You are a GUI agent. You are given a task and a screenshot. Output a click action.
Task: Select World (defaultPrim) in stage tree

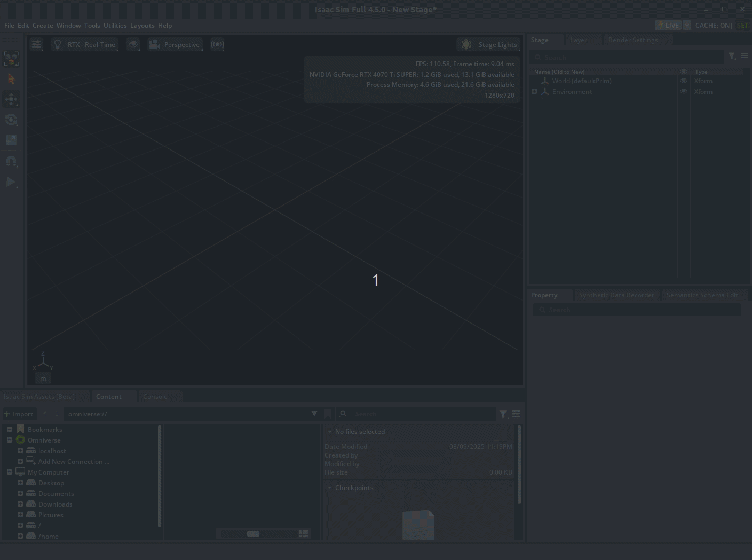point(582,81)
